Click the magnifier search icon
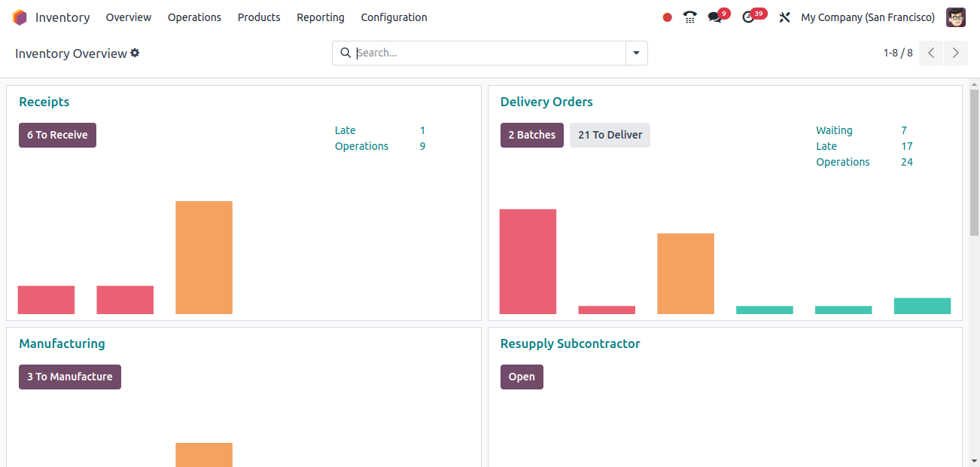This screenshot has width=980, height=467. pos(345,53)
